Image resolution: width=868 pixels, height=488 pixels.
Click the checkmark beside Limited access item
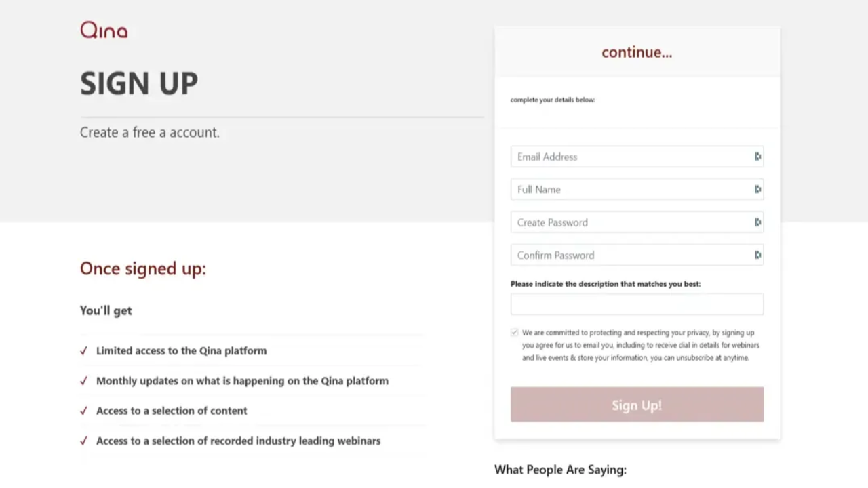[84, 351]
